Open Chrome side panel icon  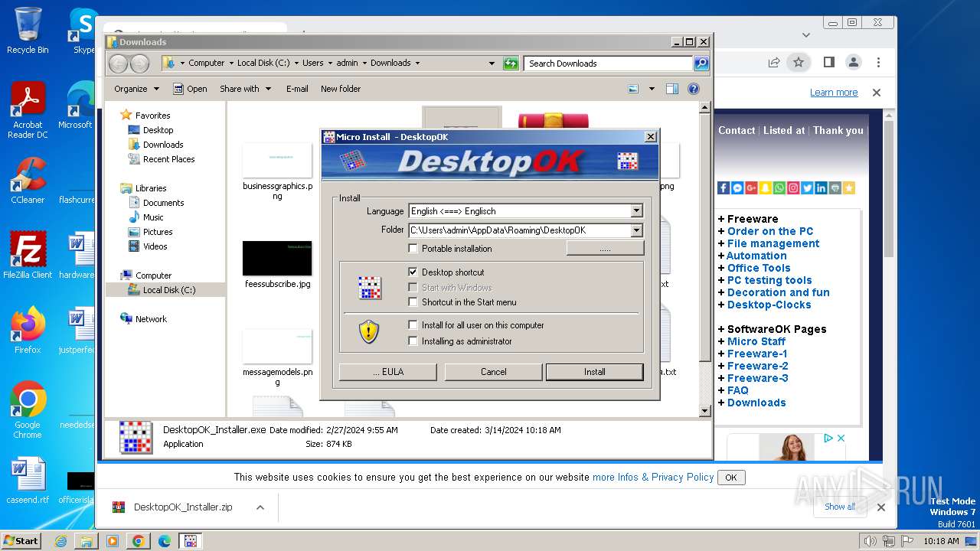tap(828, 62)
